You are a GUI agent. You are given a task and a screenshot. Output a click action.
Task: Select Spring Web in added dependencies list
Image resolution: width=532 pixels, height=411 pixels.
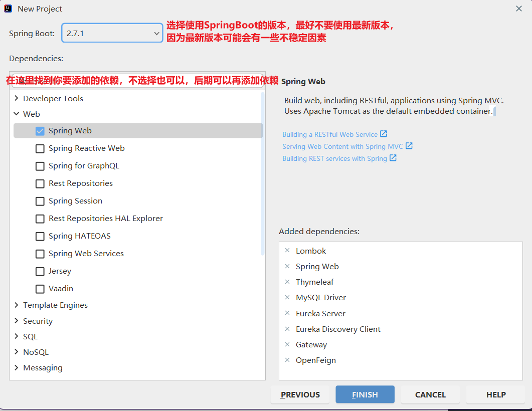317,267
